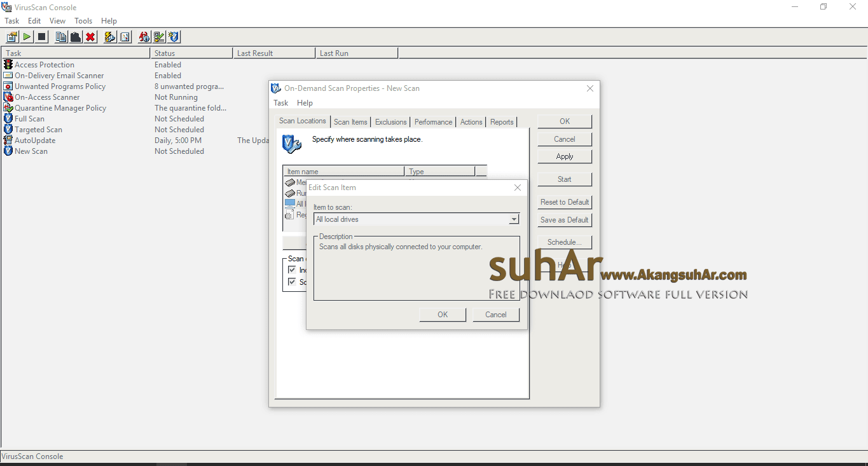Image resolution: width=868 pixels, height=466 pixels.
Task: Select the Unwanted Programs Policy task icon
Action: click(8, 86)
